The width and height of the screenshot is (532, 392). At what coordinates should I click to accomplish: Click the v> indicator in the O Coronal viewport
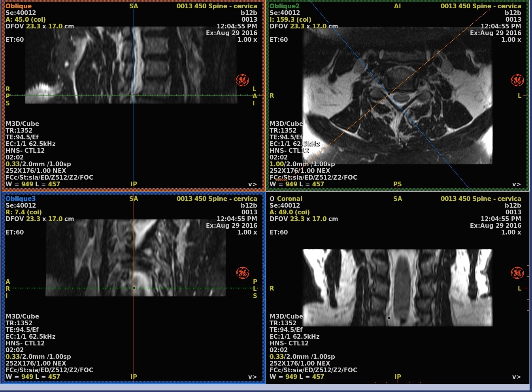[x=516, y=377]
